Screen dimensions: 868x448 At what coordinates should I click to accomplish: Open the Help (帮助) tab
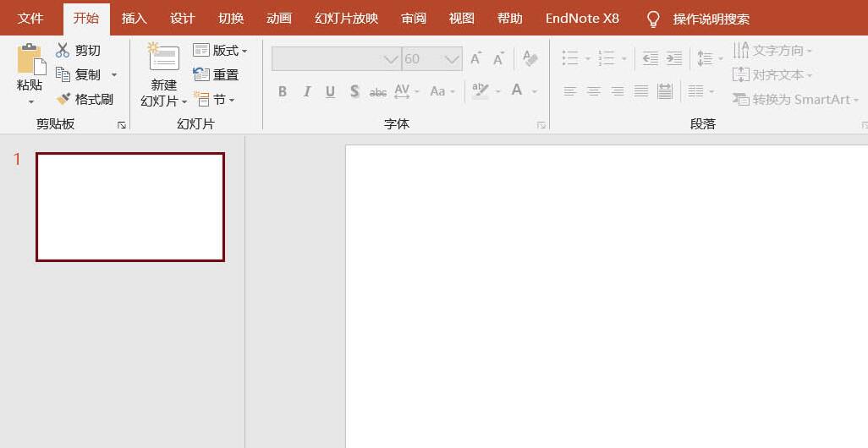coord(510,19)
